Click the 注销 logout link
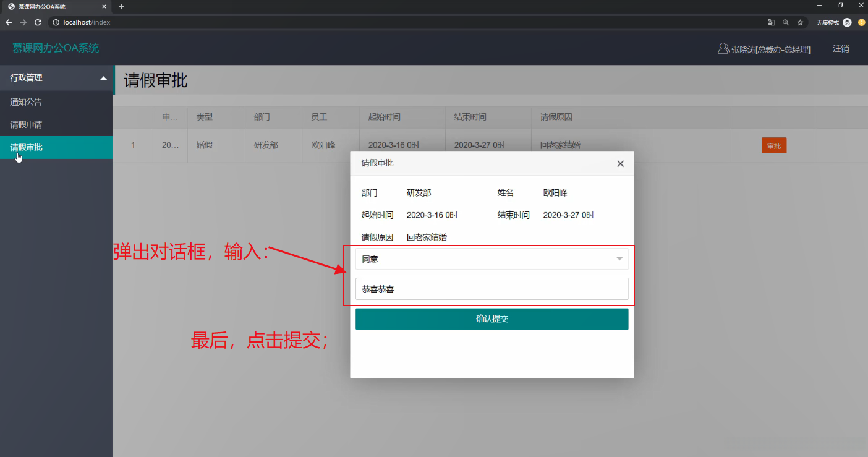This screenshot has width=868, height=457. (841, 48)
